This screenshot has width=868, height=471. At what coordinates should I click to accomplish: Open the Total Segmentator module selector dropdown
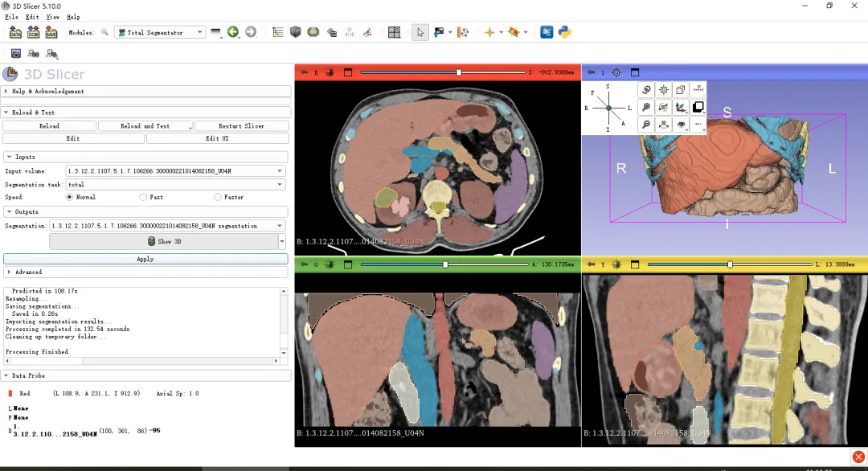(160, 32)
